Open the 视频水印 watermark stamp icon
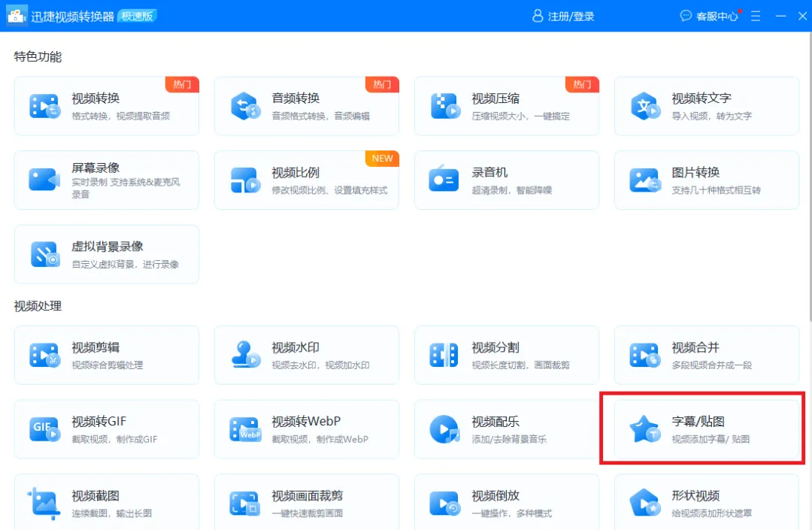 245,355
